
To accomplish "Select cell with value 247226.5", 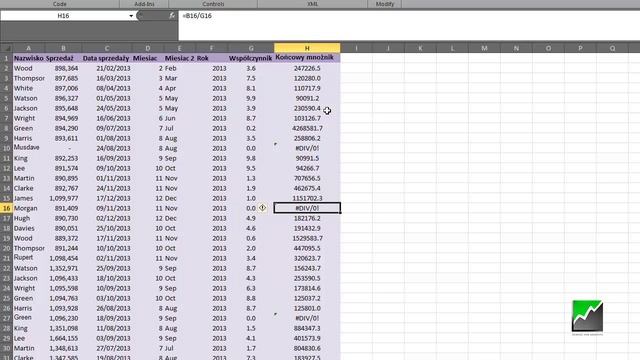I will click(307, 68).
